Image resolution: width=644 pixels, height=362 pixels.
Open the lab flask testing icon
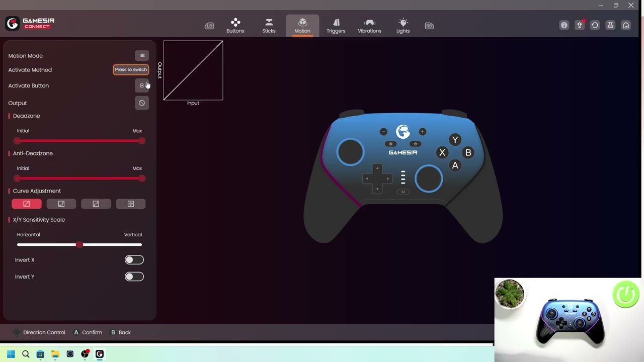click(610, 25)
